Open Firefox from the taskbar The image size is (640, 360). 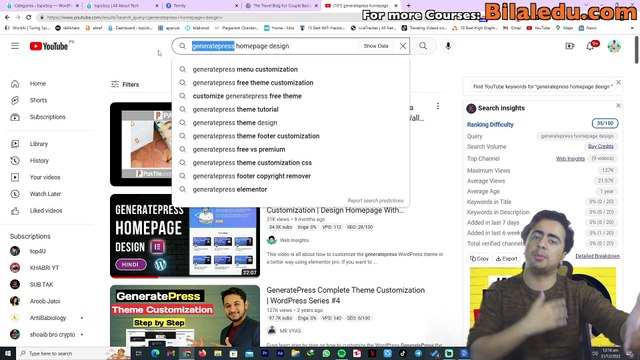pos(202,353)
